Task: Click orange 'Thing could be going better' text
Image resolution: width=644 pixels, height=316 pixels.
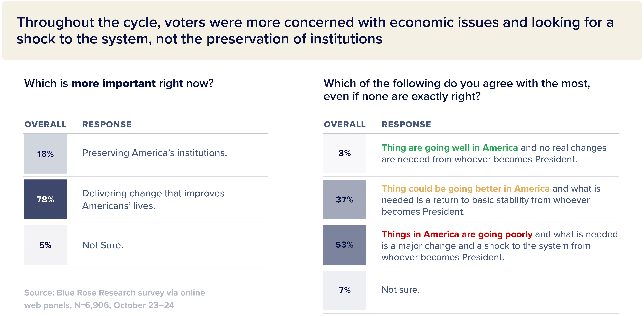Action: click(x=466, y=189)
